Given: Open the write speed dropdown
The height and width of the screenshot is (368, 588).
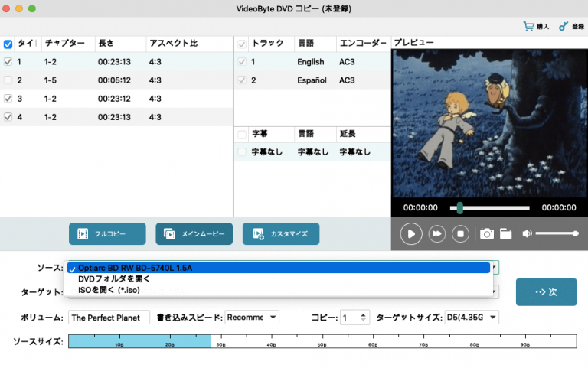Looking at the screenshot, I should coord(252,317).
